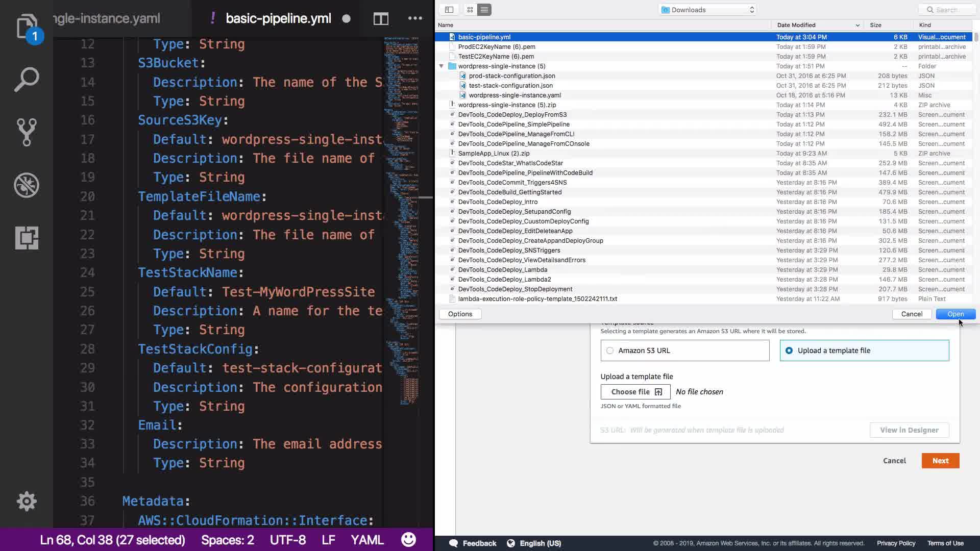Click the feedback smiley in status bar
Viewport: 980px width, 551px height.
pyautogui.click(x=408, y=540)
